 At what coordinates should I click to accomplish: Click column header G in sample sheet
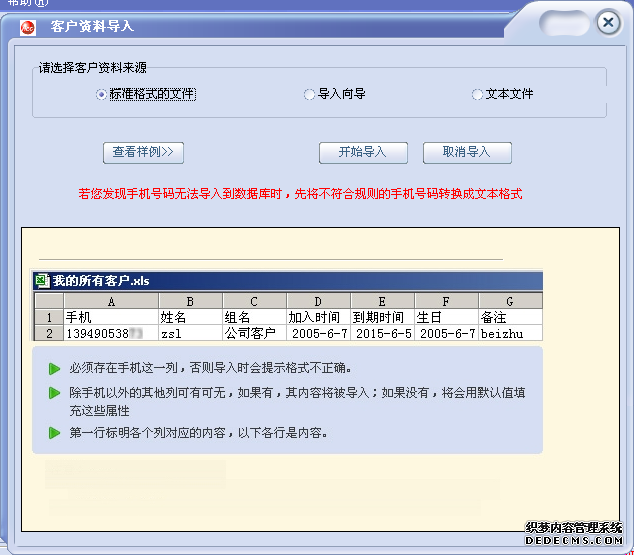(x=510, y=301)
